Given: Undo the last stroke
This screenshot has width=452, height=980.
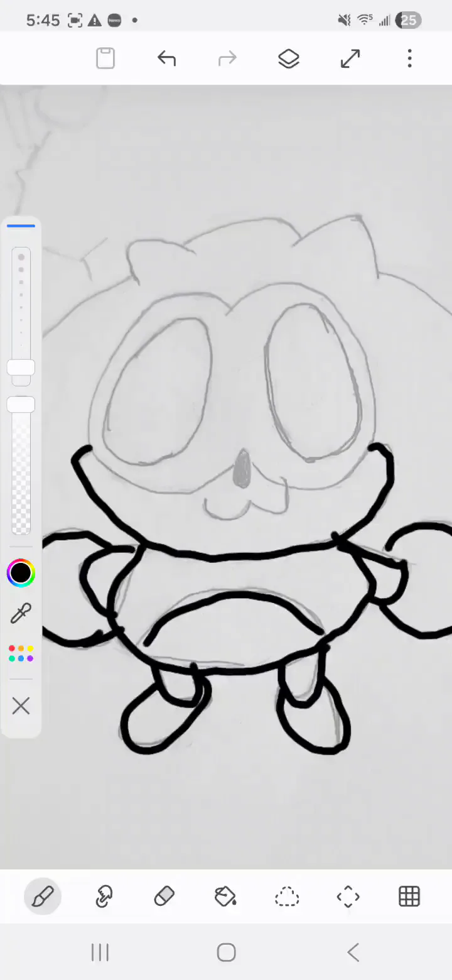Looking at the screenshot, I should pyautogui.click(x=166, y=58).
